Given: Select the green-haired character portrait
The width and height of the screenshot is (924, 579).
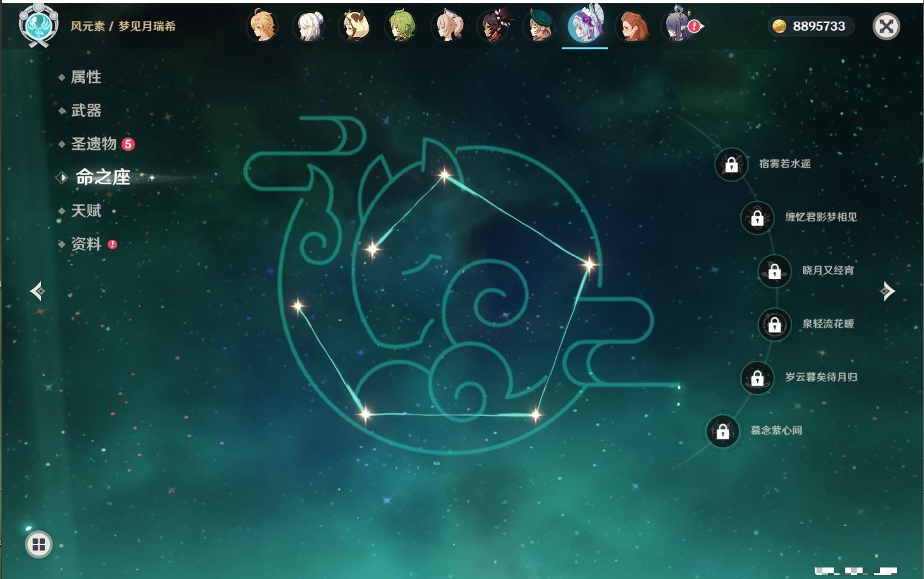Looking at the screenshot, I should click(402, 26).
